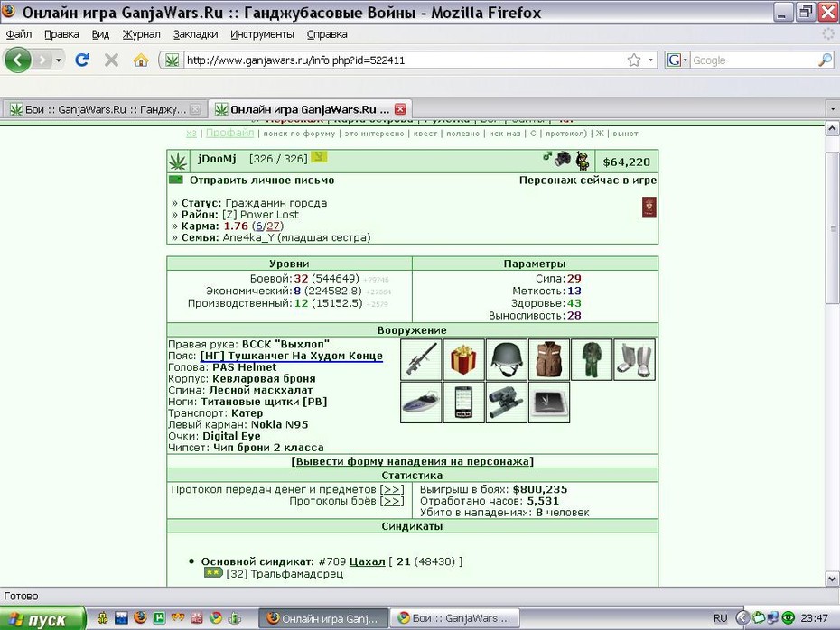This screenshot has height=630, width=840.
Task: Open the Файл menu
Action: (19, 34)
